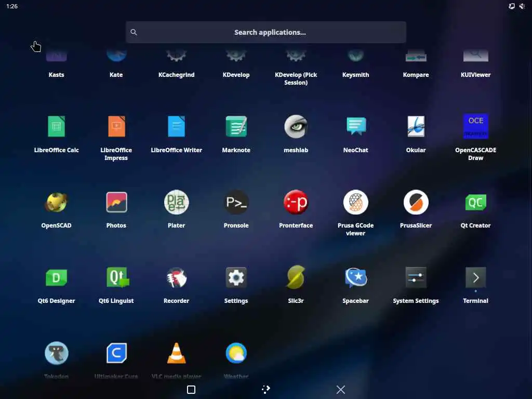The width and height of the screenshot is (532, 399).
Task: Open Kompare
Action: click(x=416, y=64)
